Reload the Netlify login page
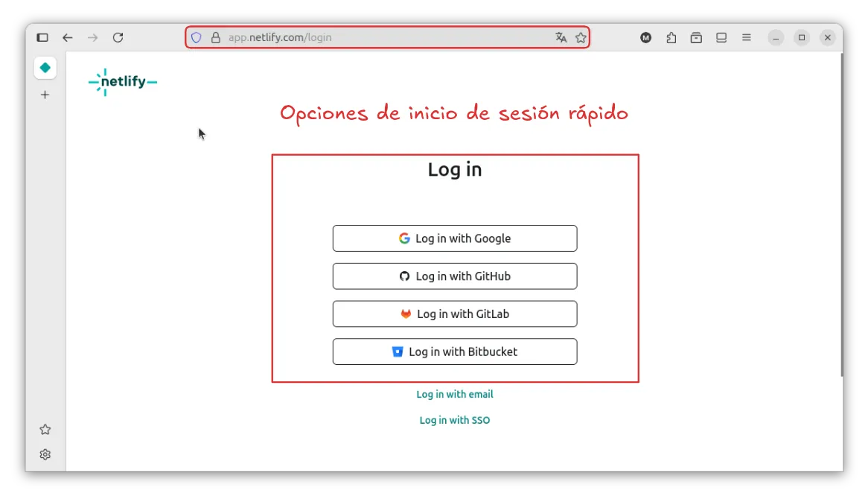Viewport: 868px width, 499px height. pos(118,37)
